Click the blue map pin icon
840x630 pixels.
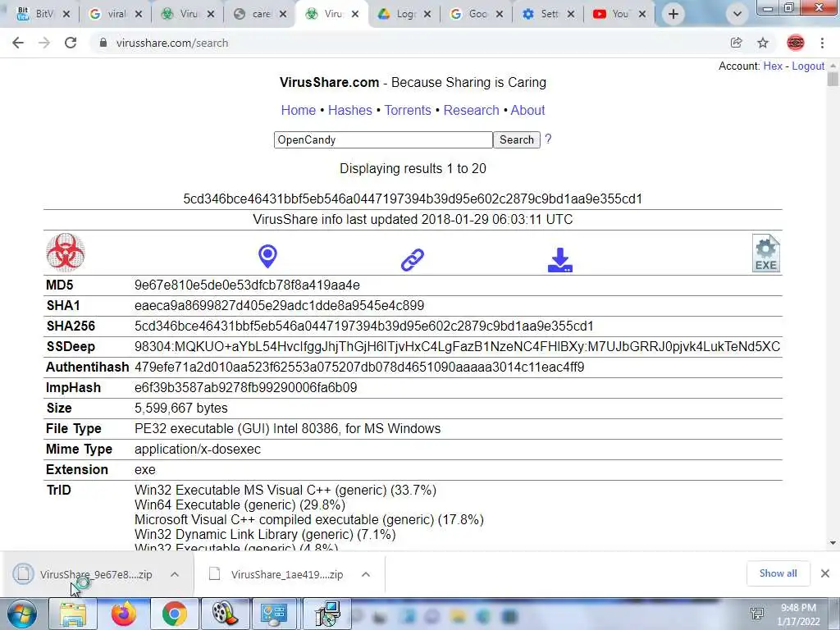click(x=267, y=256)
